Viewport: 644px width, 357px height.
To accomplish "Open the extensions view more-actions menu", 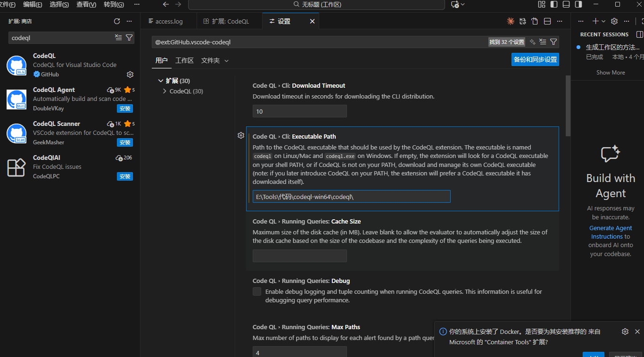I will 129,21.
